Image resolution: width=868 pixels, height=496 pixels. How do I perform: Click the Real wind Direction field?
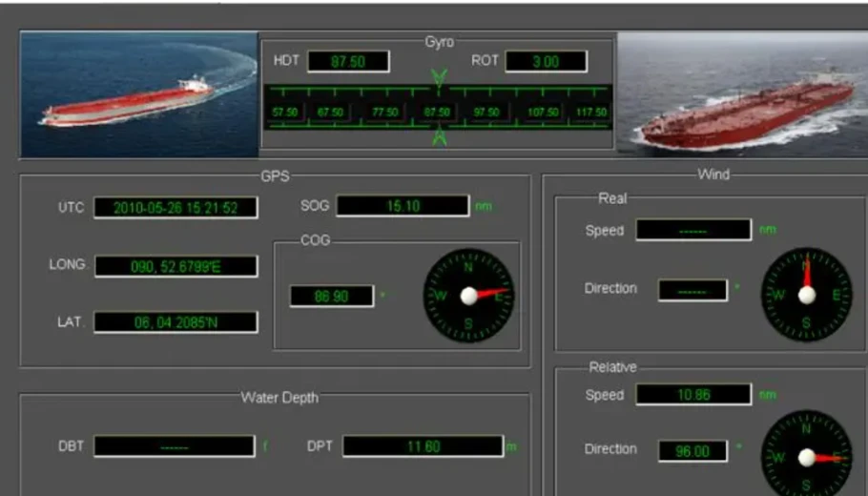(692, 289)
